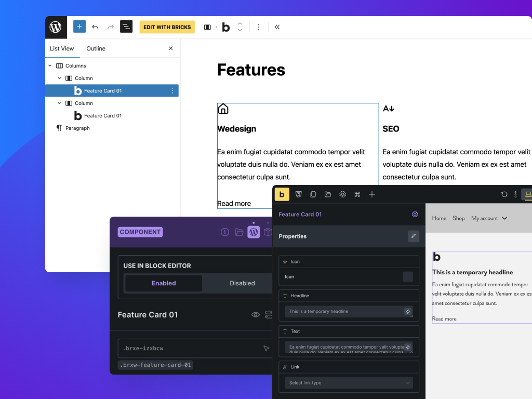Click the WordPress icon in Component panel
Screen dimensions: 532x399
click(x=254, y=232)
